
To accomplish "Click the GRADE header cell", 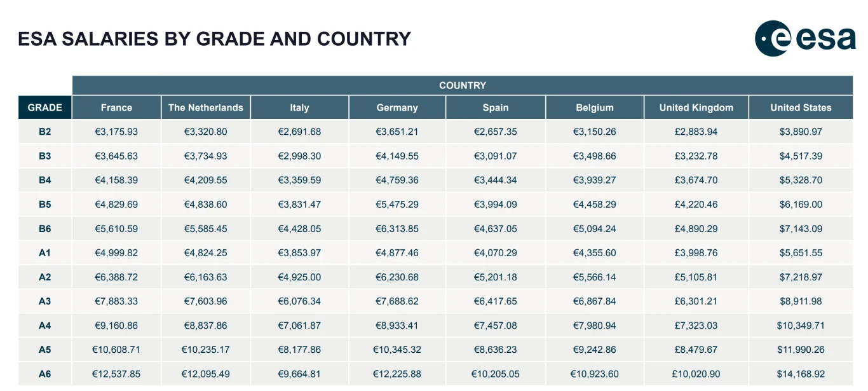I will tap(44, 107).
